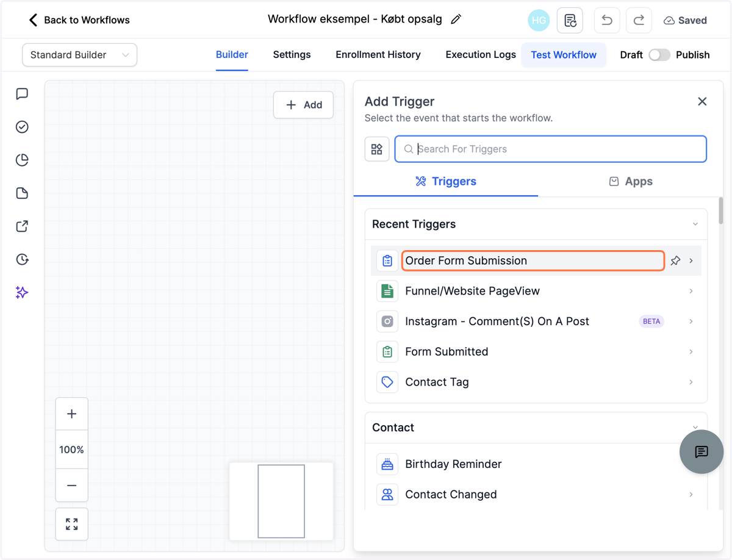
Task: Click the Instagram trigger icon
Action: 387,321
